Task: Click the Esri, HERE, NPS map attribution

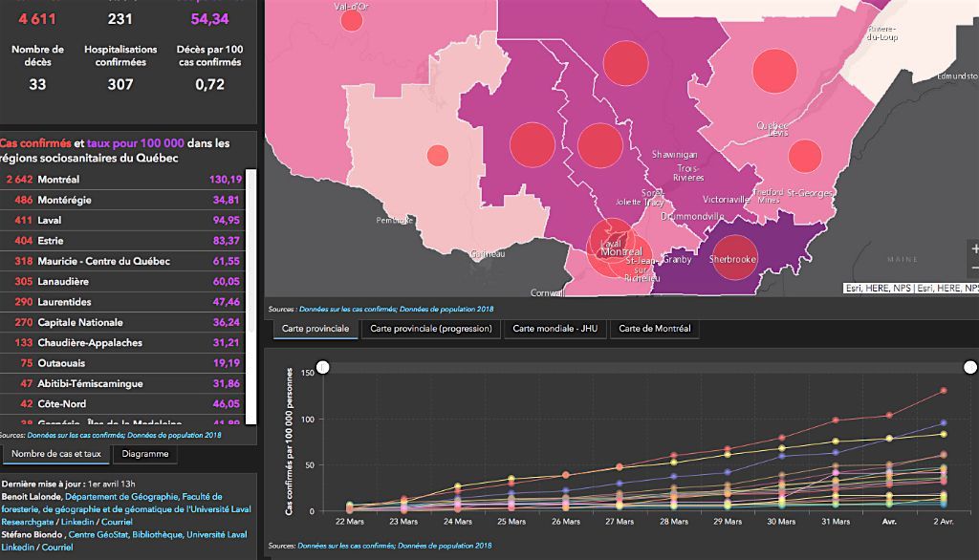Action: coord(911,288)
